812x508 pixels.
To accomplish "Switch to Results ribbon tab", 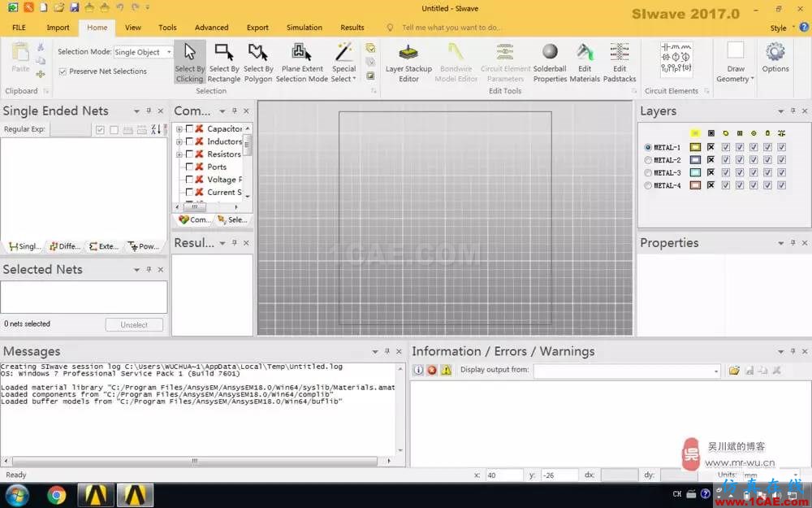I will coord(352,28).
